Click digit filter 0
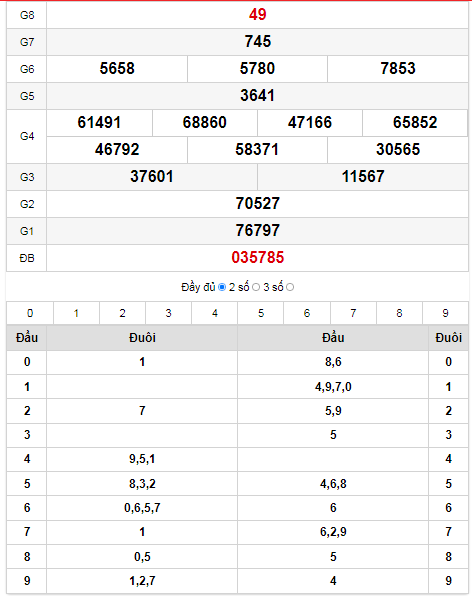The height and width of the screenshot is (596, 472). tap(30, 313)
